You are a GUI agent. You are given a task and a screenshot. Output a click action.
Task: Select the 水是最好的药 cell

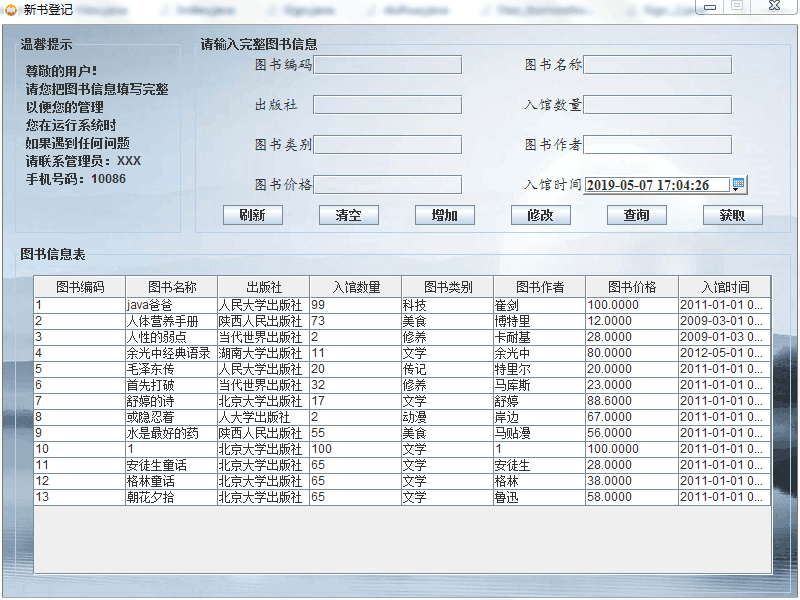[171, 433]
